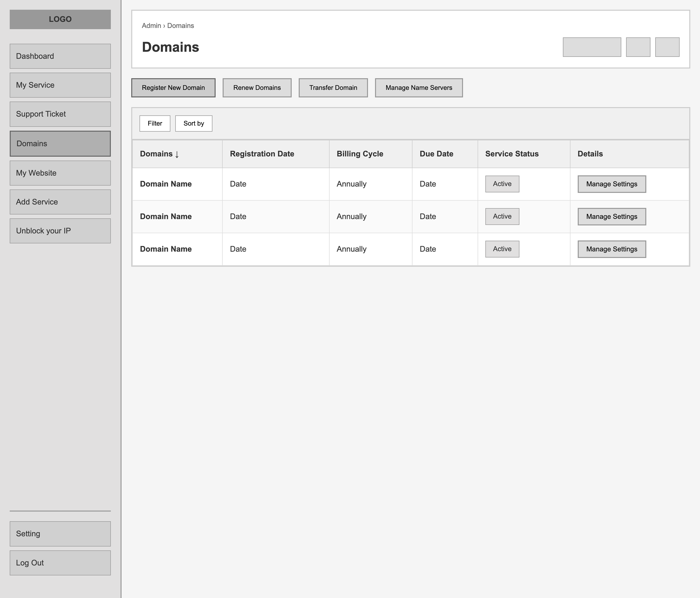This screenshot has width=700, height=598.
Task: Click Admin in the breadcrumb
Action: pos(151,26)
